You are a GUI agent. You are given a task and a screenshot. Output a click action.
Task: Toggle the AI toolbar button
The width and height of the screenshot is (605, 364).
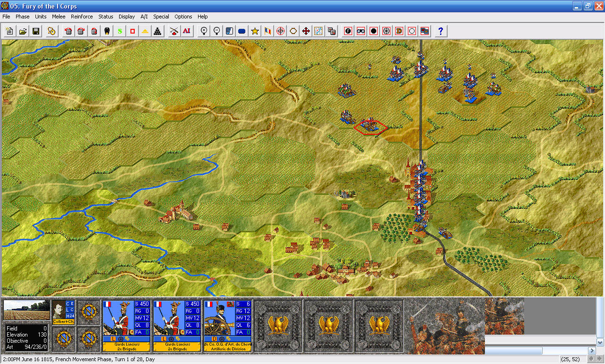point(187,31)
